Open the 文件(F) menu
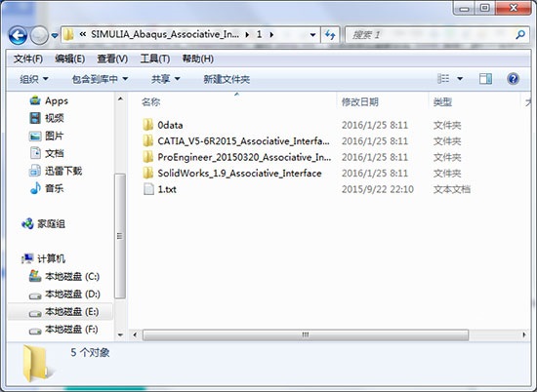The width and height of the screenshot is (537, 392). (28, 59)
